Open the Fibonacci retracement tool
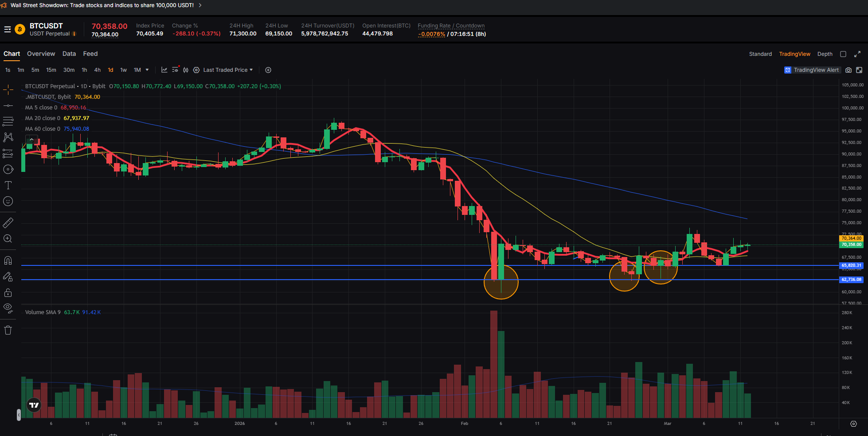 [x=8, y=121]
